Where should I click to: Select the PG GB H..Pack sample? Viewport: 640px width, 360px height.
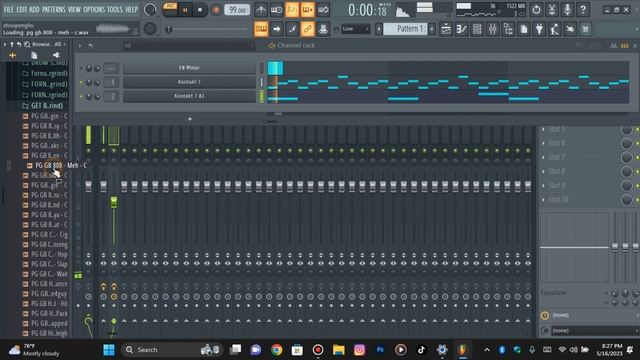point(45,313)
